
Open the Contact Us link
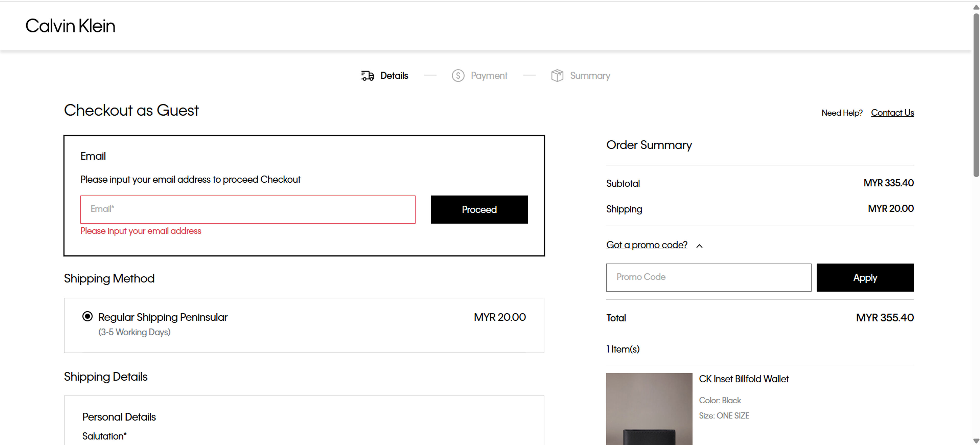892,113
